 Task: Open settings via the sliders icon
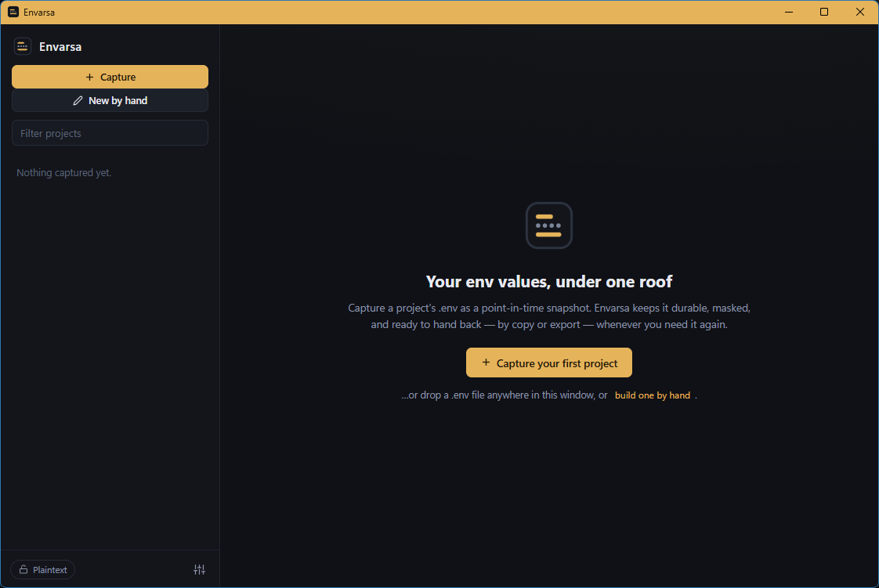[200, 569]
